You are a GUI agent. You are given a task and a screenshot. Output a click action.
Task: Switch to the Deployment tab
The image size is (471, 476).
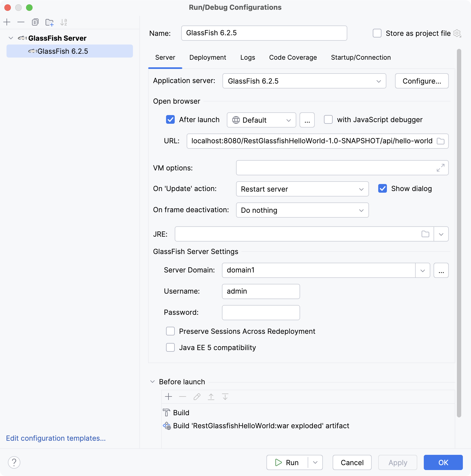(x=208, y=57)
